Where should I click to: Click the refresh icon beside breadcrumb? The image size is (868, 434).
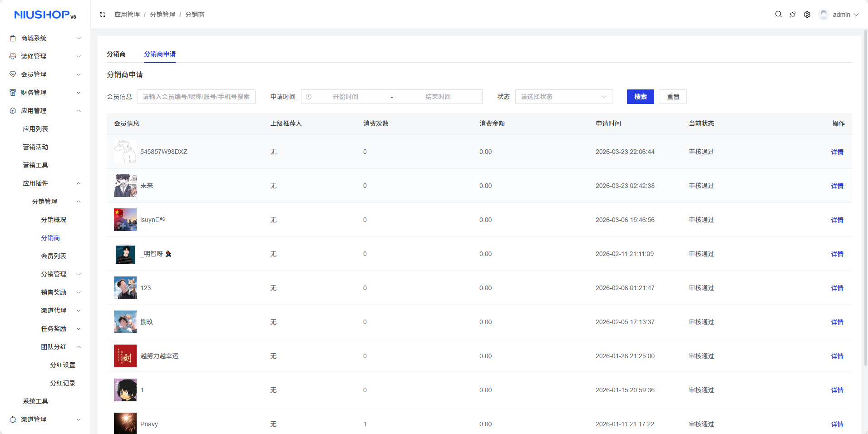pos(103,15)
